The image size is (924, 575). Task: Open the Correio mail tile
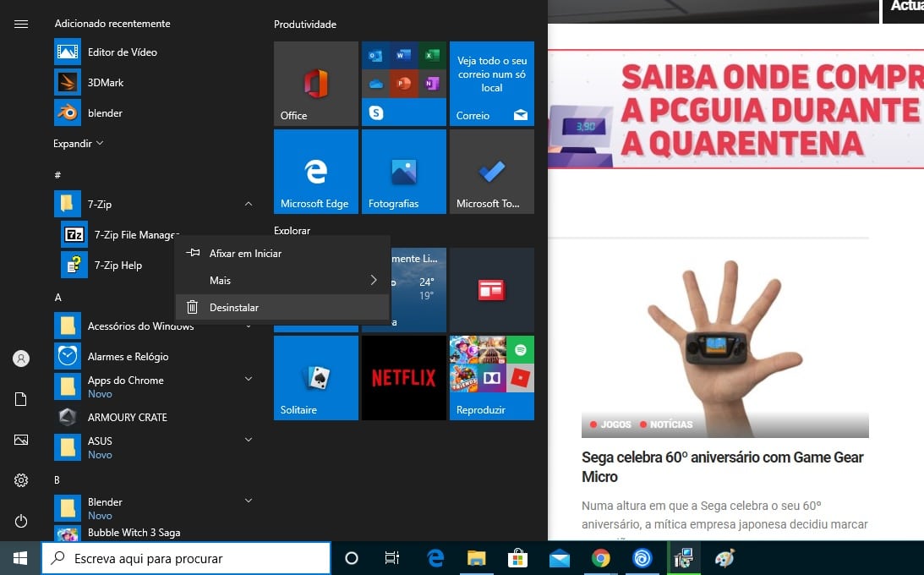[x=491, y=84]
